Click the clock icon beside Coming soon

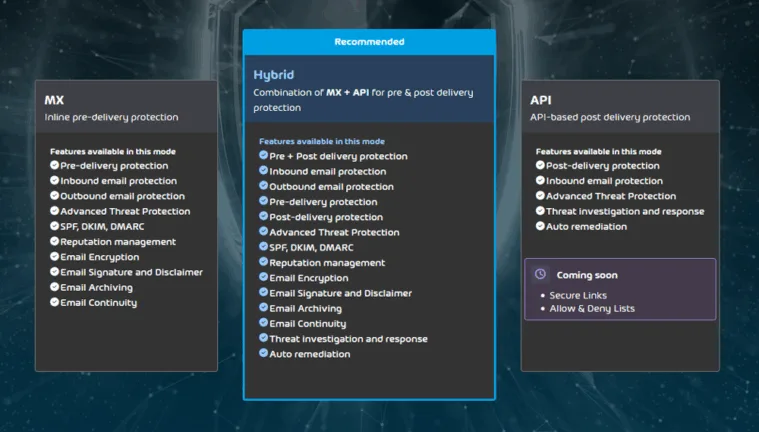click(541, 274)
